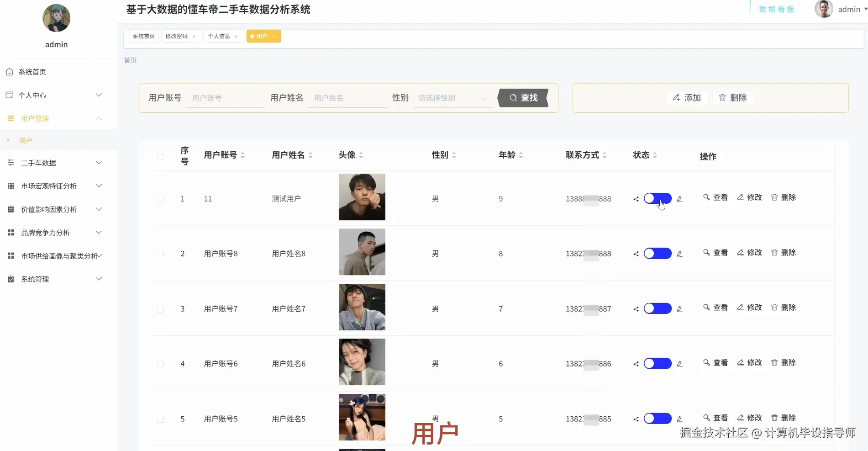Expand the 品牌竞争力分析 chevron
868x451 pixels.
tap(99, 233)
